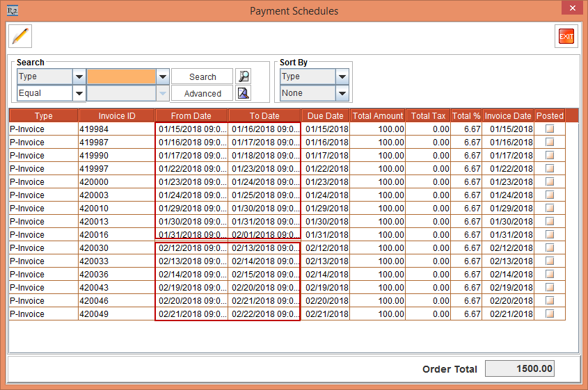The height and width of the screenshot is (390, 588).
Task: Enable Posted checkbox for invoice 420049
Action: (x=550, y=314)
